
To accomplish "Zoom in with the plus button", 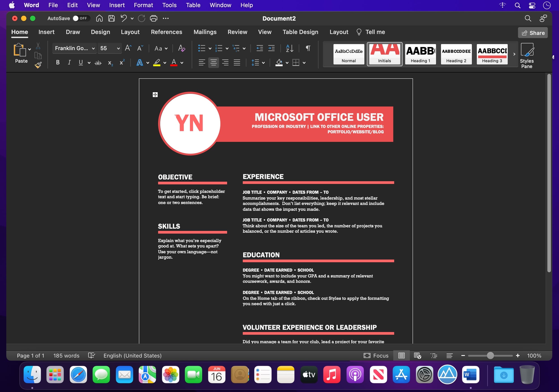I will click(518, 356).
